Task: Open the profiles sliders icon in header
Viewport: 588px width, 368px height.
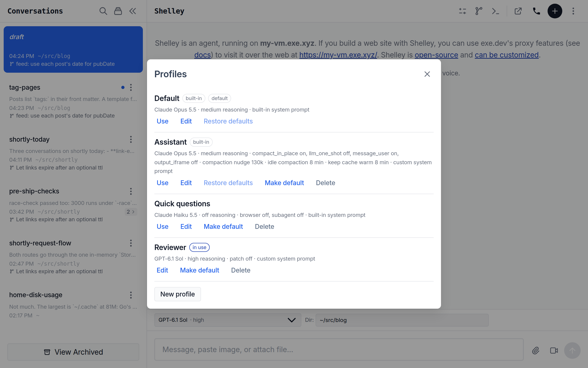Action: pyautogui.click(x=462, y=11)
